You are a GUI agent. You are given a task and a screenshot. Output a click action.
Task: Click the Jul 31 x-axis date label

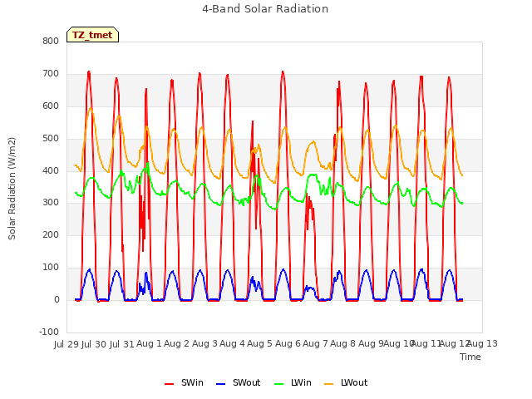tap(122, 344)
